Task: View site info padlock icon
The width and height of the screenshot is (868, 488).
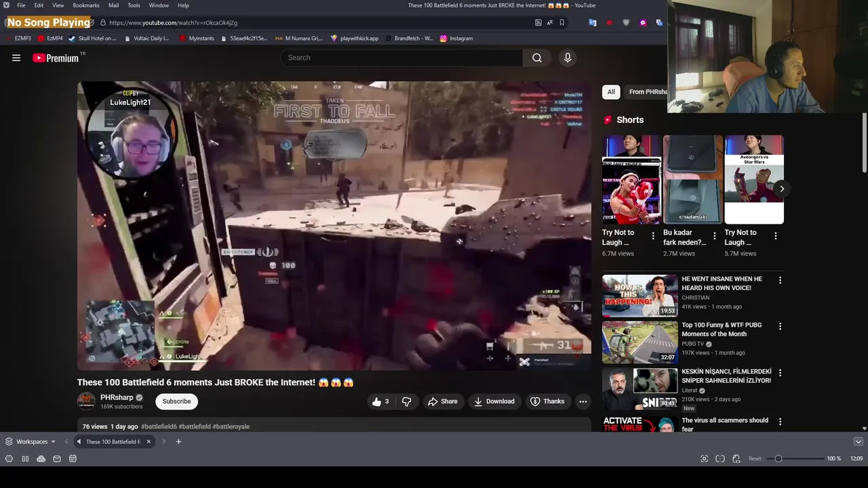Action: tap(102, 22)
